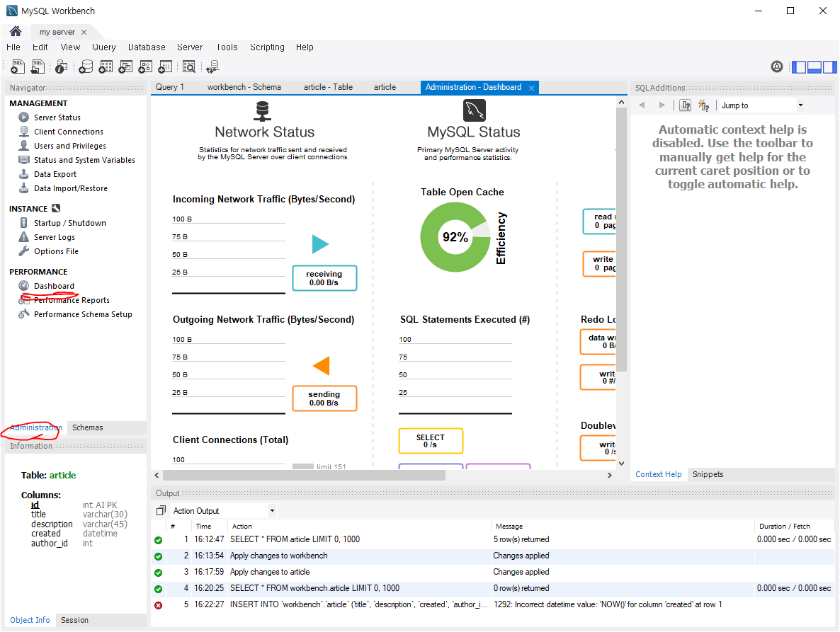Switch to Session tab
Viewport: 840px width, 632px height.
tap(74, 620)
